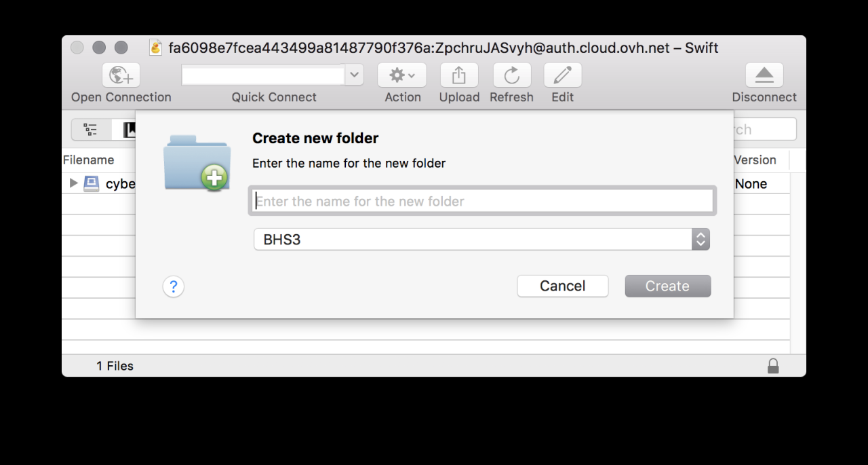The width and height of the screenshot is (868, 465).
Task: Click the Version column header
Action: (755, 160)
